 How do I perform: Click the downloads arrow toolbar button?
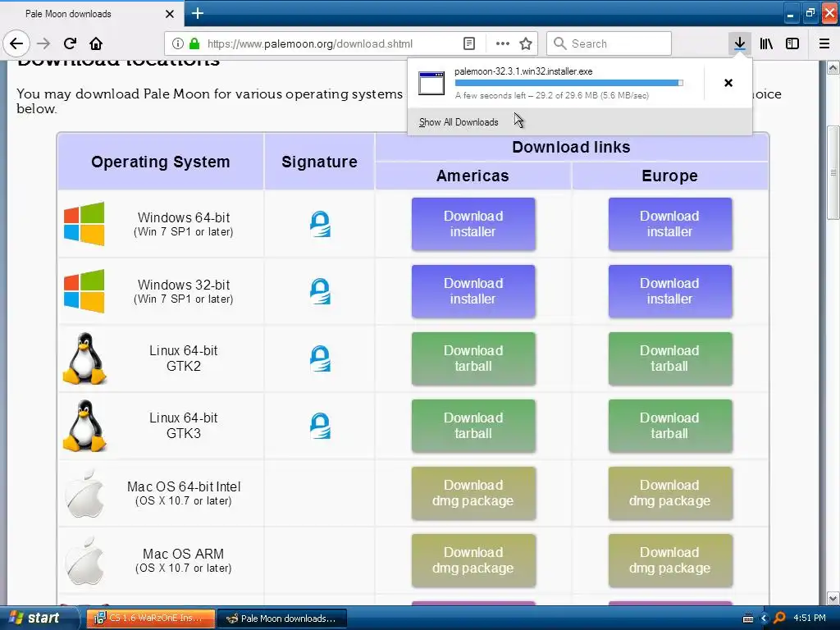(740, 43)
